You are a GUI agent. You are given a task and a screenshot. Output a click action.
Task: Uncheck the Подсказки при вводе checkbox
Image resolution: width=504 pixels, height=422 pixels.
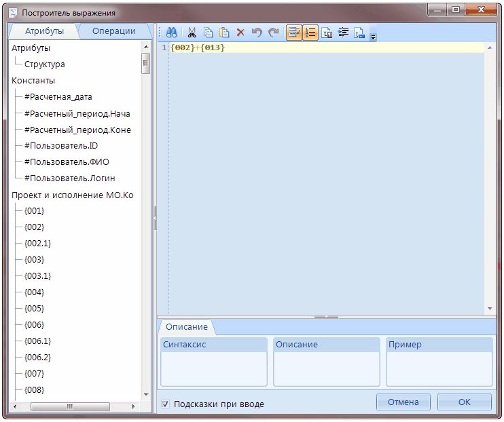(166, 404)
